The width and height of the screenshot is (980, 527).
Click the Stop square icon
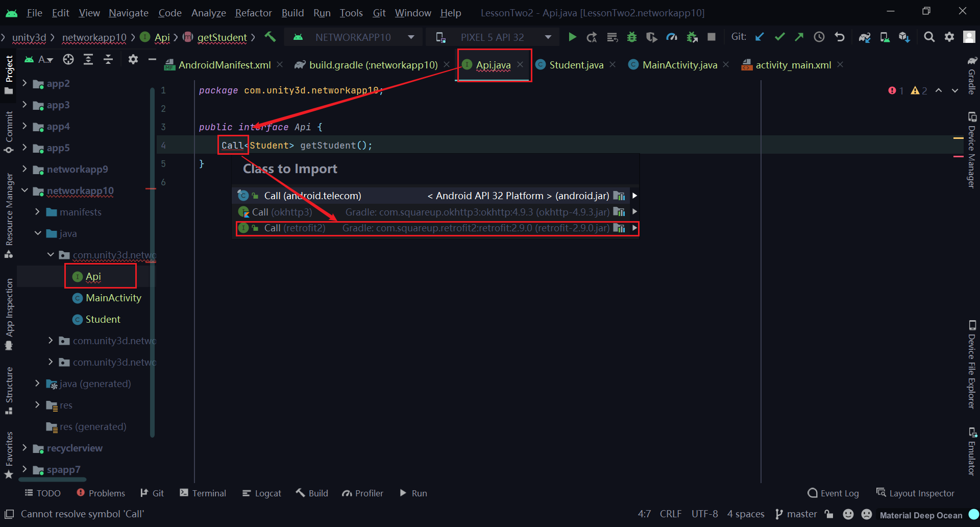pos(712,37)
